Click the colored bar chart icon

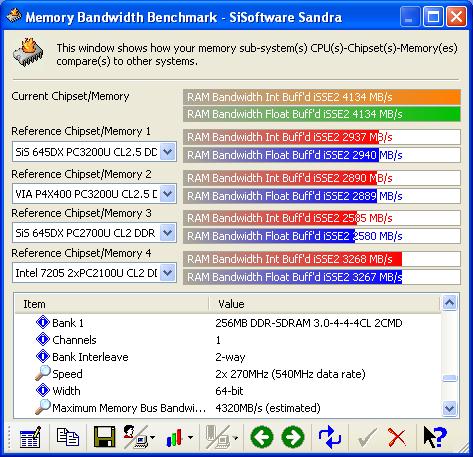pyautogui.click(x=174, y=437)
